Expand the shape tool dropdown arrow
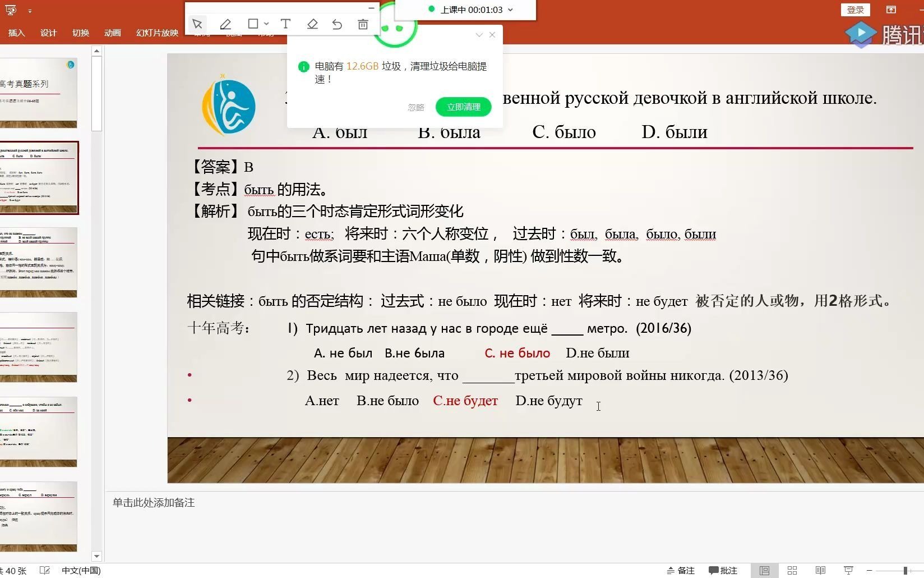Image resolution: width=924 pixels, height=578 pixels. (266, 24)
